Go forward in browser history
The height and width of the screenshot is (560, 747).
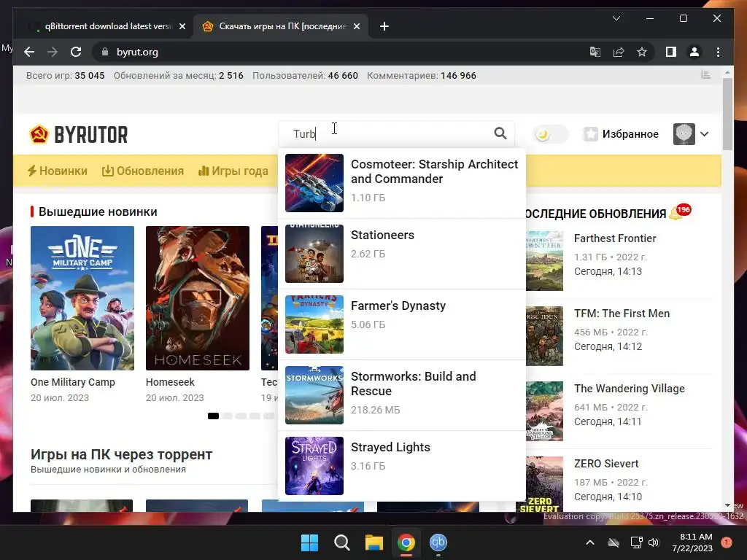coord(53,52)
